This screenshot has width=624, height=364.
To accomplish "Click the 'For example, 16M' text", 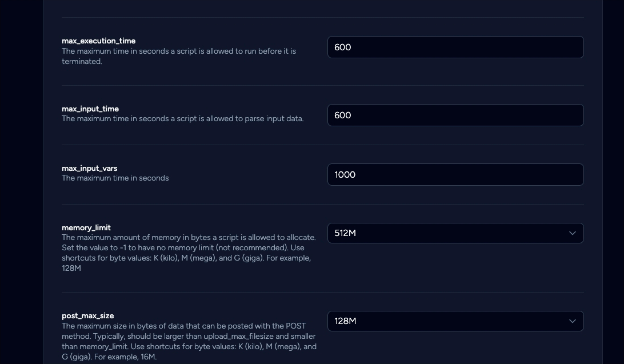I will (126, 357).
